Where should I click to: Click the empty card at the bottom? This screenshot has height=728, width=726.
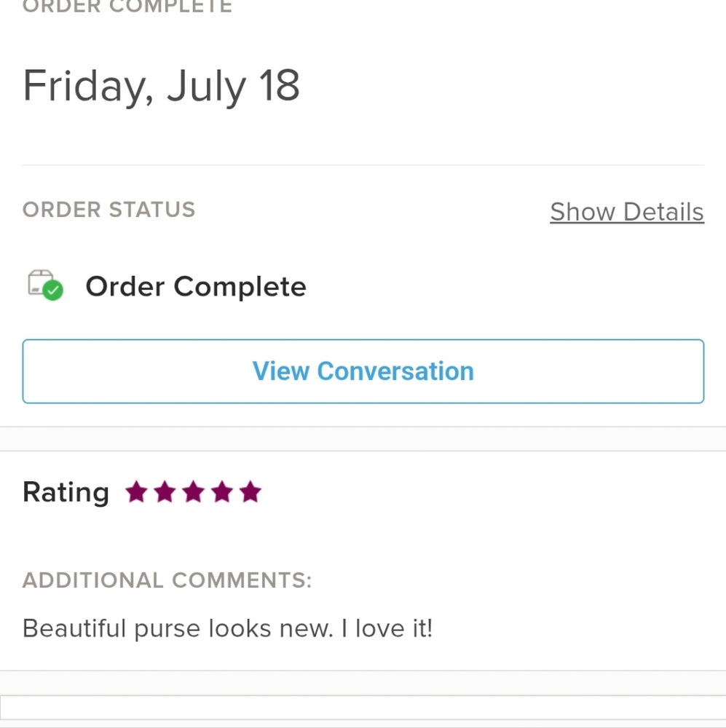[363, 711]
